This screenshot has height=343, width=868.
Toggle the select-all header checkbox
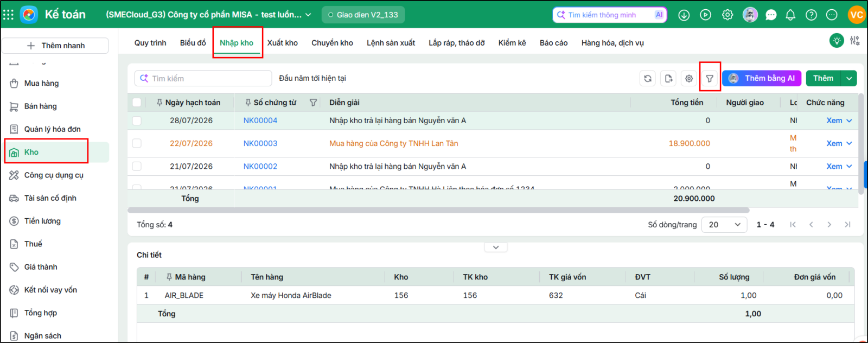coord(137,103)
